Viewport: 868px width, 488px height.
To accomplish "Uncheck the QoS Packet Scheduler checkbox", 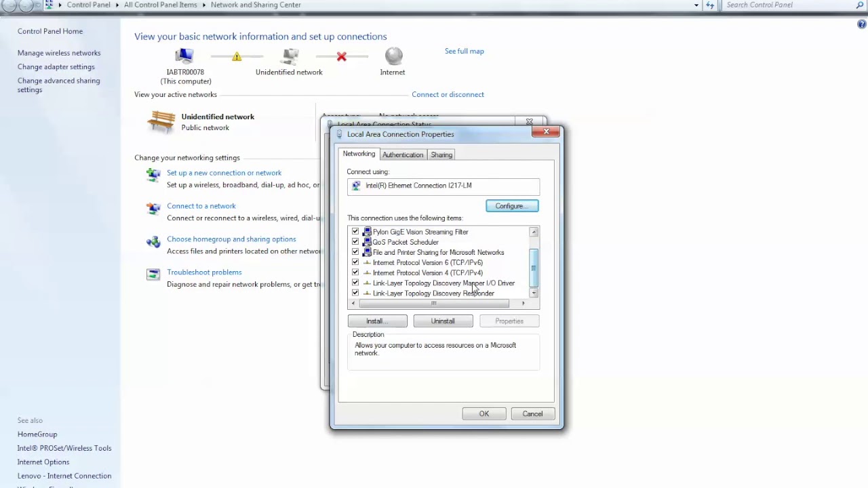I will pos(355,242).
